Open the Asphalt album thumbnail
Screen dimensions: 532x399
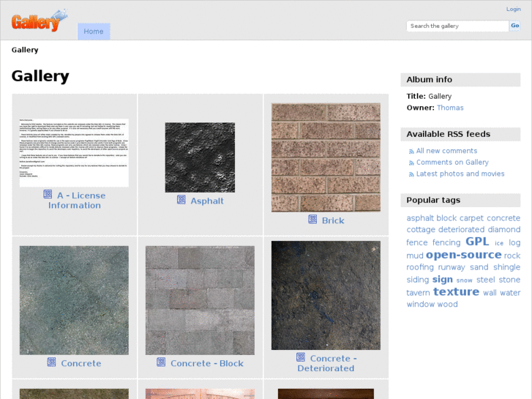coord(200,157)
